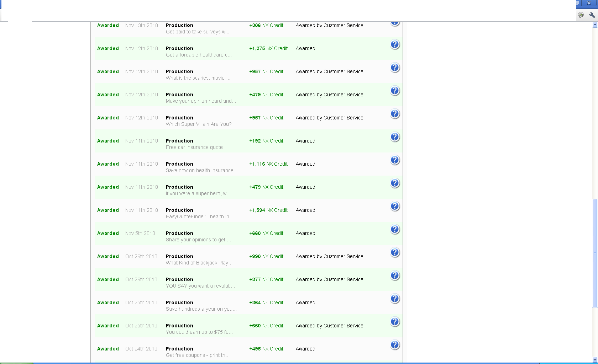Click "Awarded by Customer Service" in +990 row
Viewport: 598px width, 364px height.
click(329, 256)
